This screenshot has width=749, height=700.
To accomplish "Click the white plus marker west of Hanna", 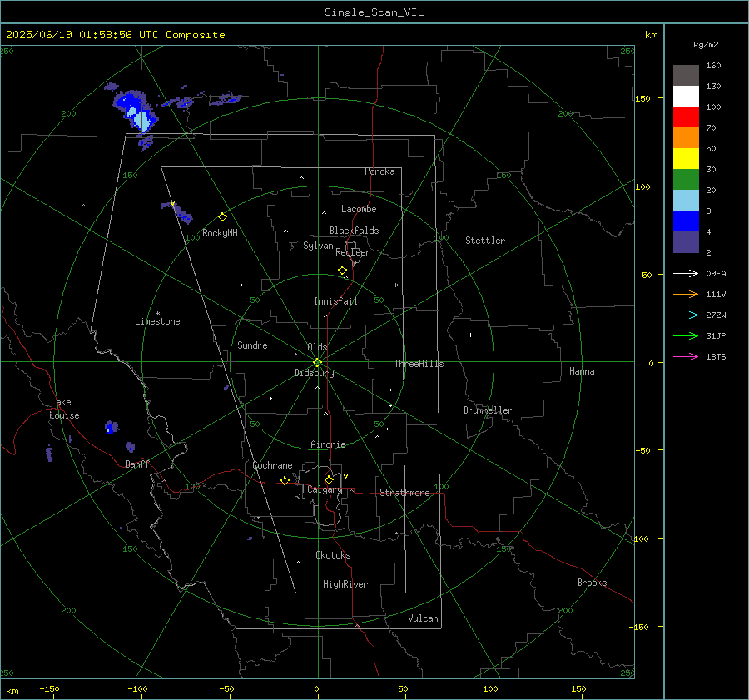I will click(470, 335).
